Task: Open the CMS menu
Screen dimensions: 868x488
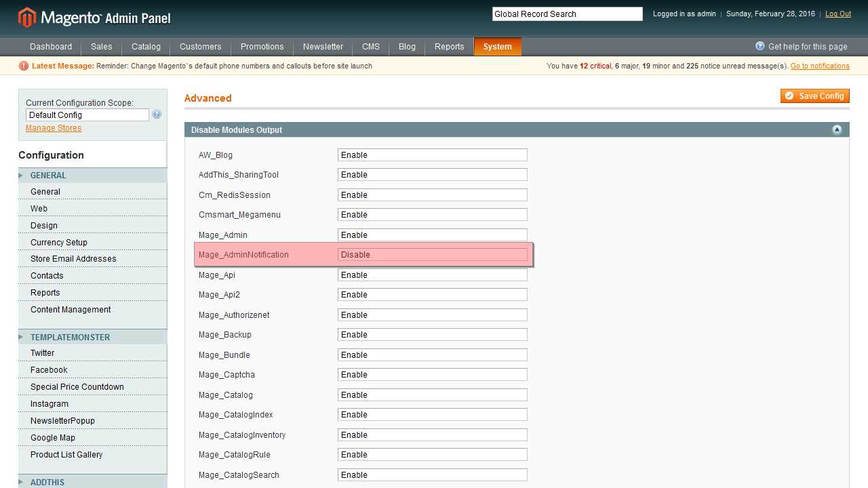Action: (x=371, y=47)
